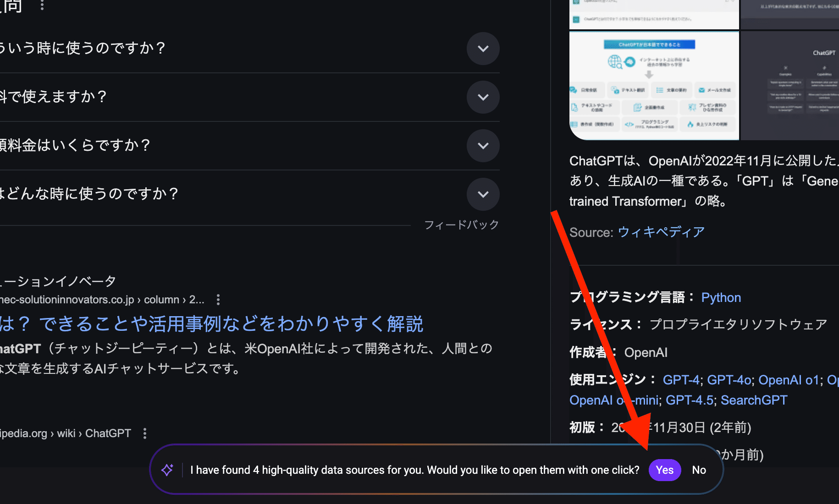This screenshot has height=504, width=839.
Task: Open the light ChatGPT infographic thumbnail
Action: [654, 85]
